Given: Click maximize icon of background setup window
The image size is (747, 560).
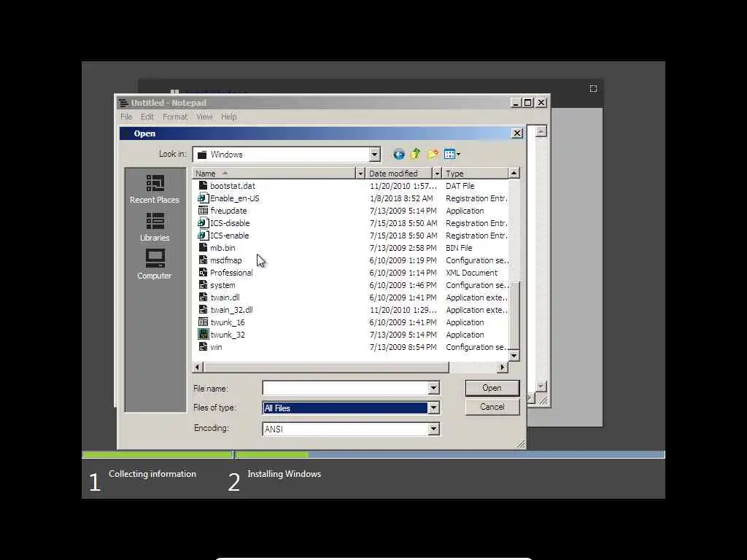Looking at the screenshot, I should point(593,88).
